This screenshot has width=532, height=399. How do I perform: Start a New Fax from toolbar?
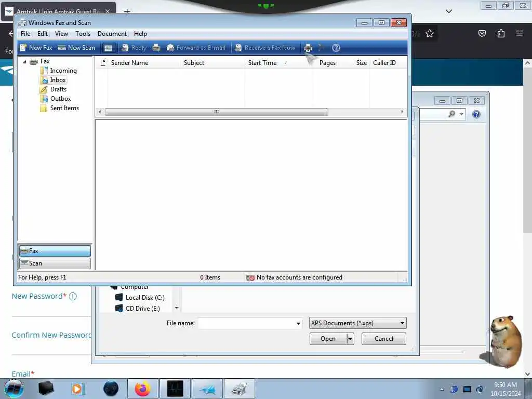click(x=36, y=48)
